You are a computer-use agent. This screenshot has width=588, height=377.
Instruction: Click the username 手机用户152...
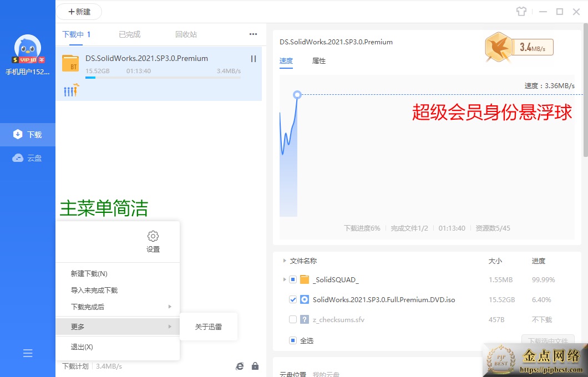pos(27,72)
